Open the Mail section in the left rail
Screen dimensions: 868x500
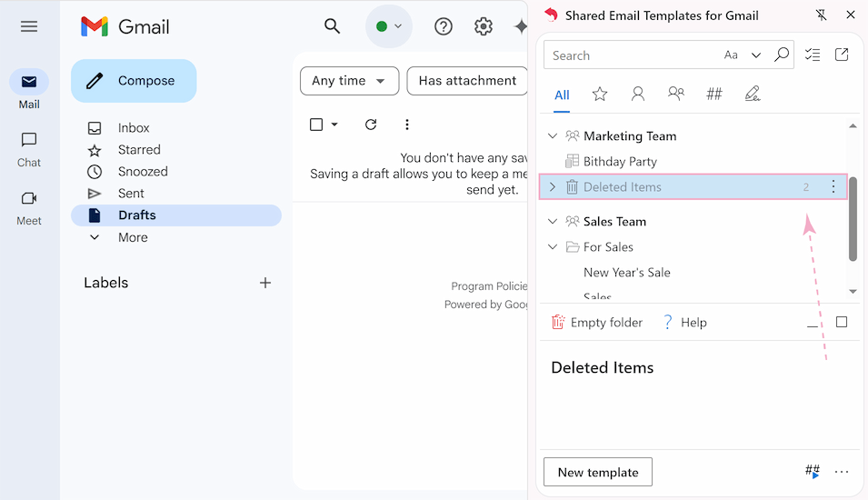pyautogui.click(x=29, y=90)
